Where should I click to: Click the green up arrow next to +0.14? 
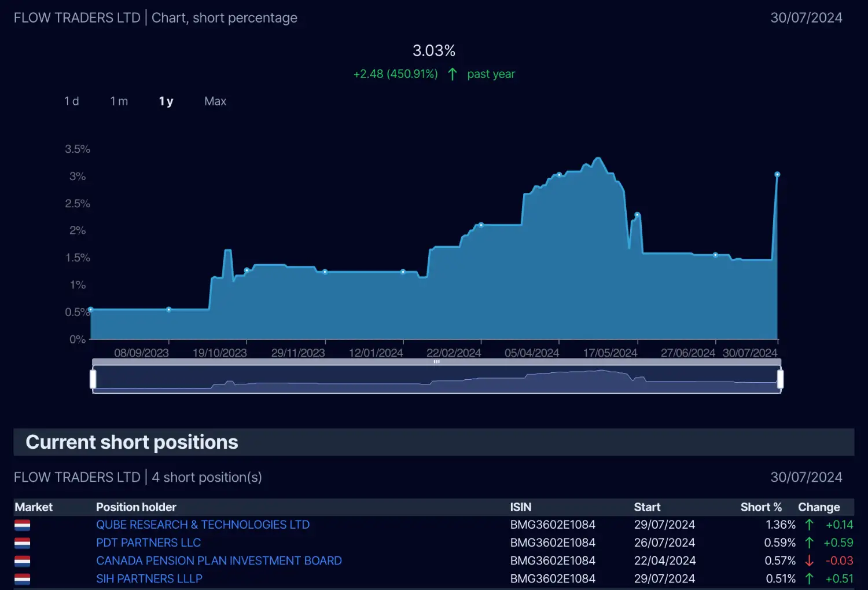(809, 525)
